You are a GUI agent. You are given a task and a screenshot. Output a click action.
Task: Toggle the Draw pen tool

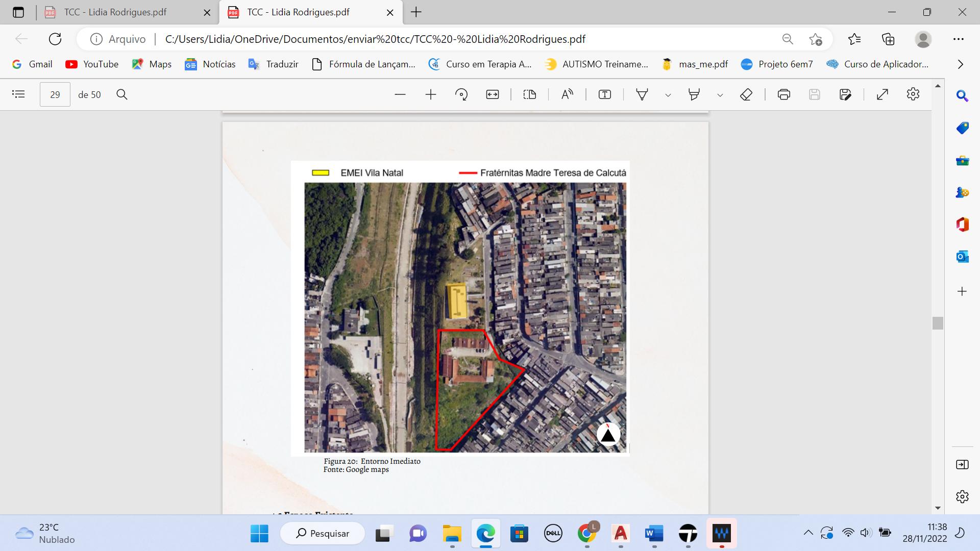coord(642,94)
